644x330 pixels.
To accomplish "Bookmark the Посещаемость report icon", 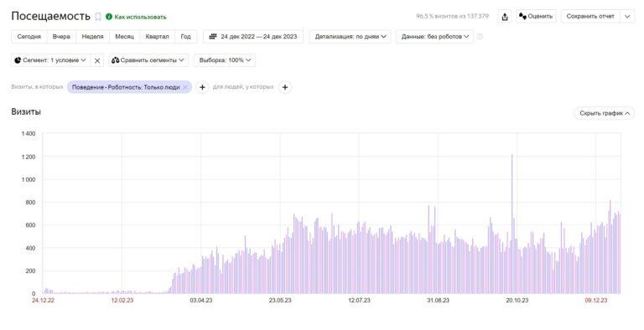I will pos(98,17).
